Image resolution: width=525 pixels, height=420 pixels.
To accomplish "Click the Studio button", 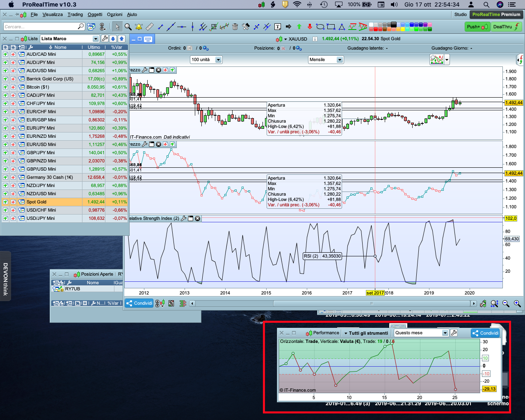I will tap(461, 14).
